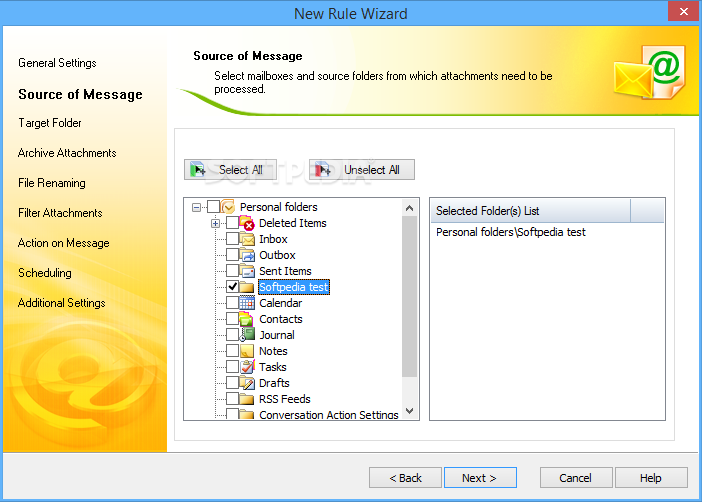Open the Target Folder step
Viewport: 702px width, 502px height.
50,123
